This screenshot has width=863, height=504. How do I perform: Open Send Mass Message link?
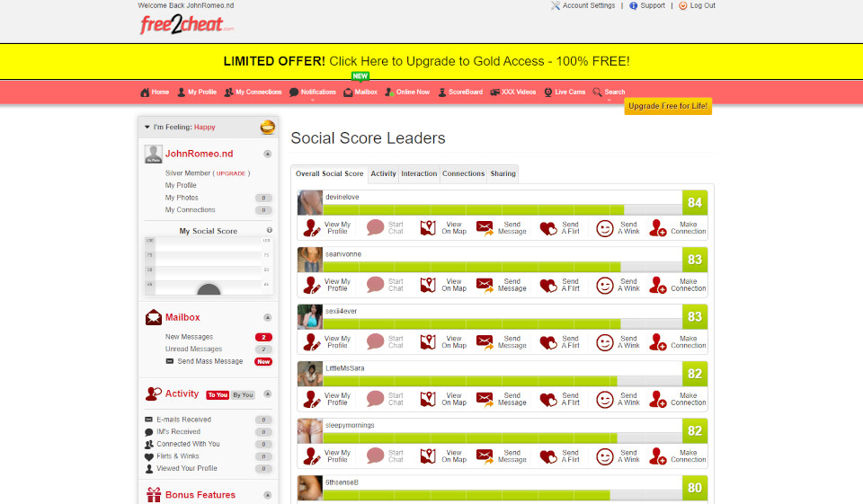(209, 361)
